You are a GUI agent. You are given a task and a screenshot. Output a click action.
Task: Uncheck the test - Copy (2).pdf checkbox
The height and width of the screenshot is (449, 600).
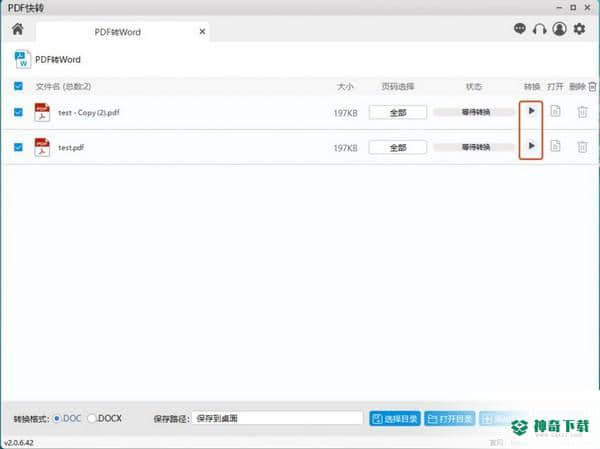(18, 112)
